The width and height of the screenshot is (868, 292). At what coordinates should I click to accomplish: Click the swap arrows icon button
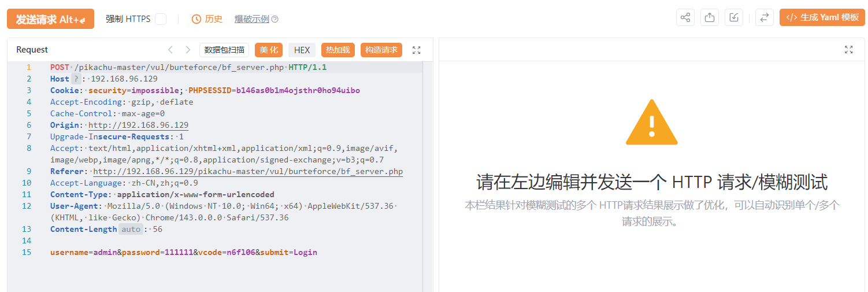tap(764, 17)
